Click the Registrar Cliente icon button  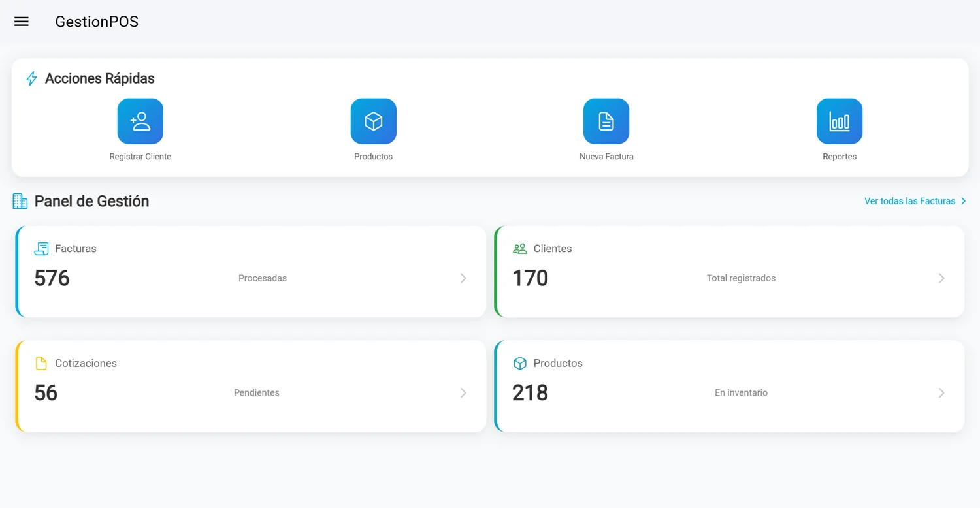click(140, 121)
